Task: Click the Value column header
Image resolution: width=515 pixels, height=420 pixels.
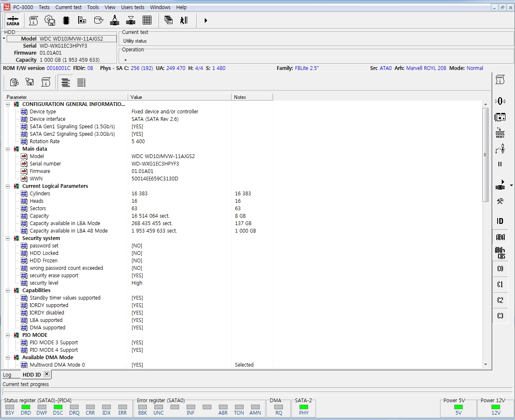Action: point(180,97)
